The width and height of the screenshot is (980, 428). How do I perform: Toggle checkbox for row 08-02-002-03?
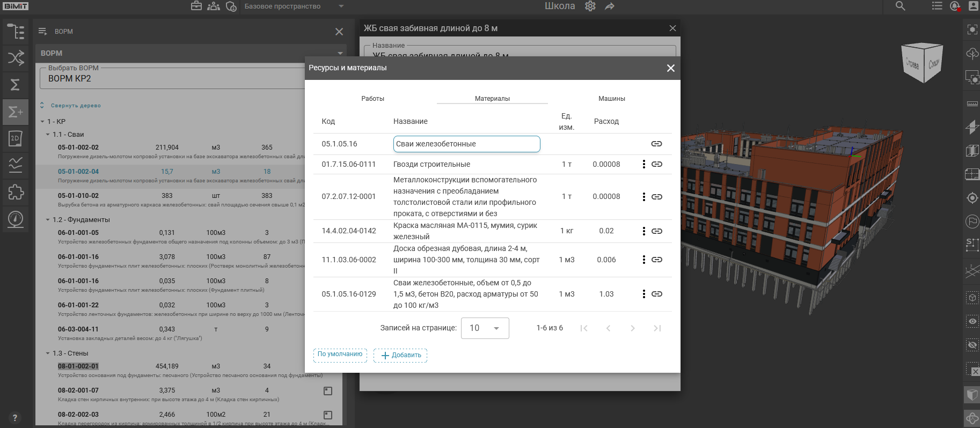(328, 415)
